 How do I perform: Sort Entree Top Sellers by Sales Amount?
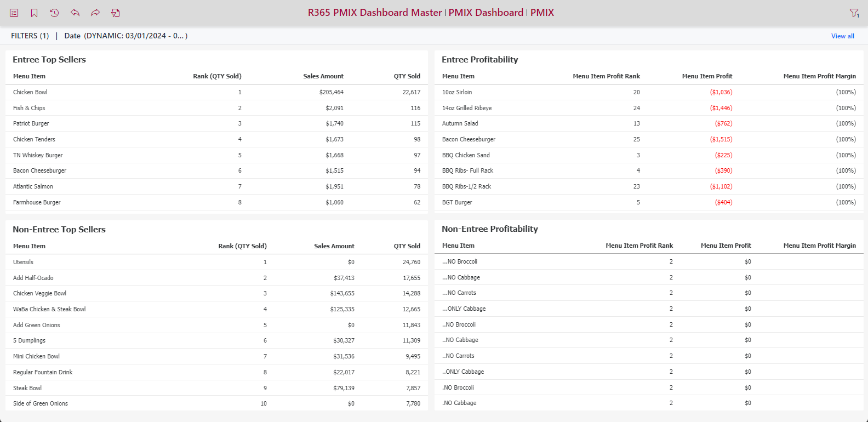pos(323,76)
